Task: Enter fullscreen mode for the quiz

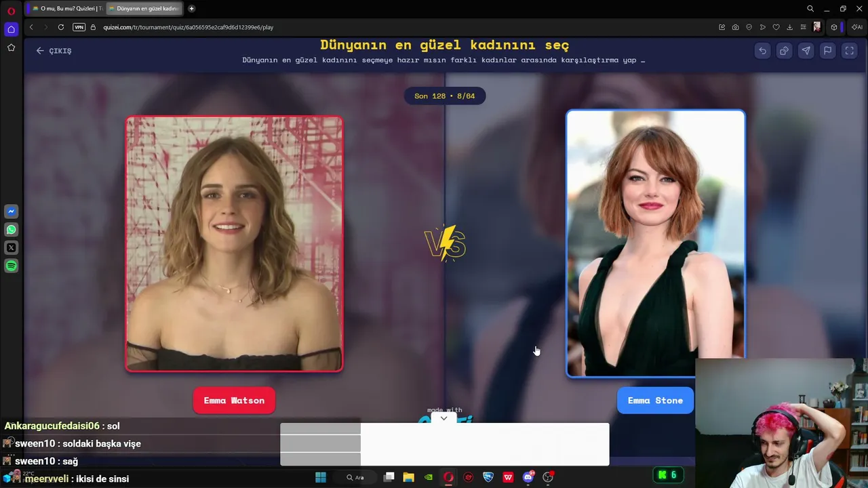Action: 849,51
